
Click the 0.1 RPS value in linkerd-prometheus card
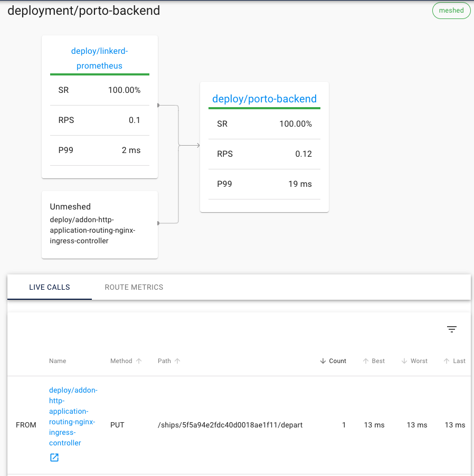135,120
